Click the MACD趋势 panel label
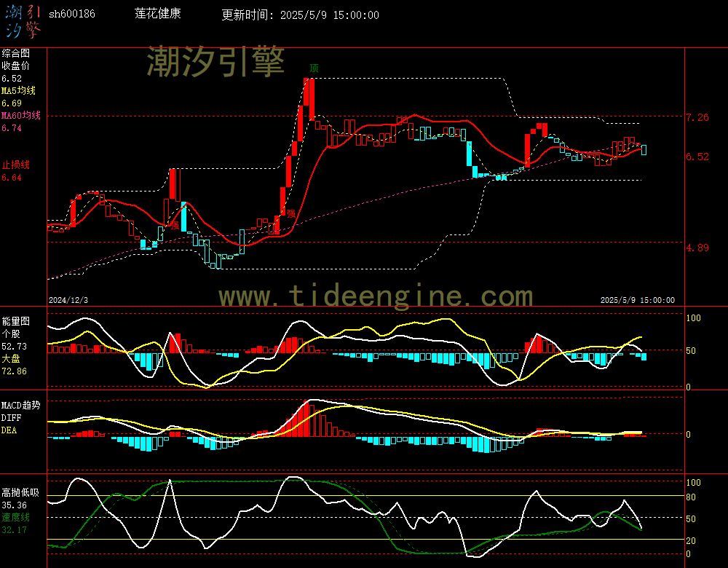The image size is (728, 568). tap(21, 405)
